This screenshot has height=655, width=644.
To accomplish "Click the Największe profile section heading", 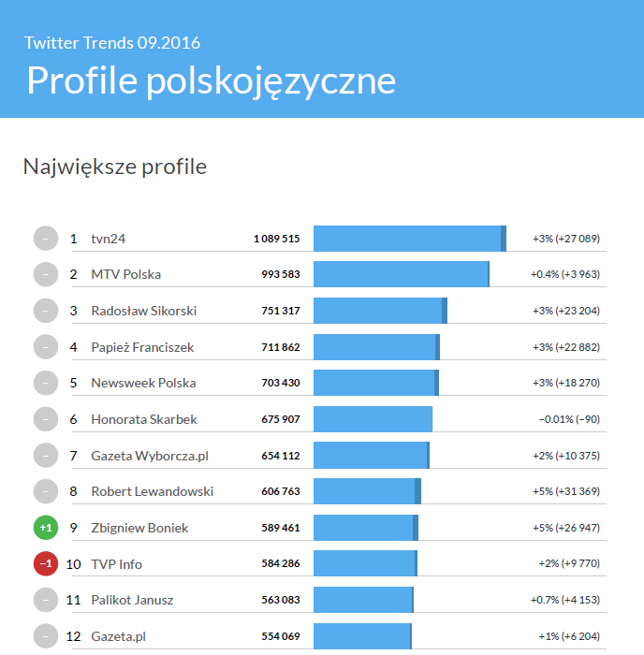I will pyautogui.click(x=114, y=167).
